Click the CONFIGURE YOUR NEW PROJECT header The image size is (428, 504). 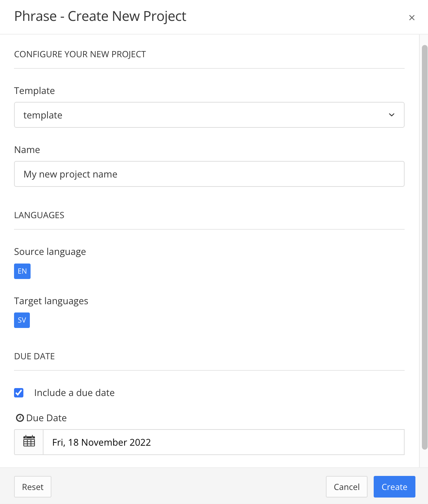80,54
